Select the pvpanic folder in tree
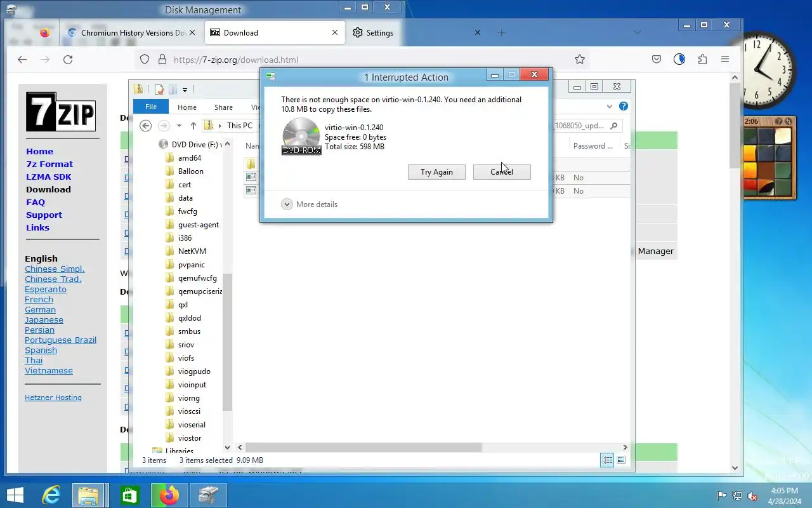Image resolution: width=812 pixels, height=508 pixels. pyautogui.click(x=192, y=265)
